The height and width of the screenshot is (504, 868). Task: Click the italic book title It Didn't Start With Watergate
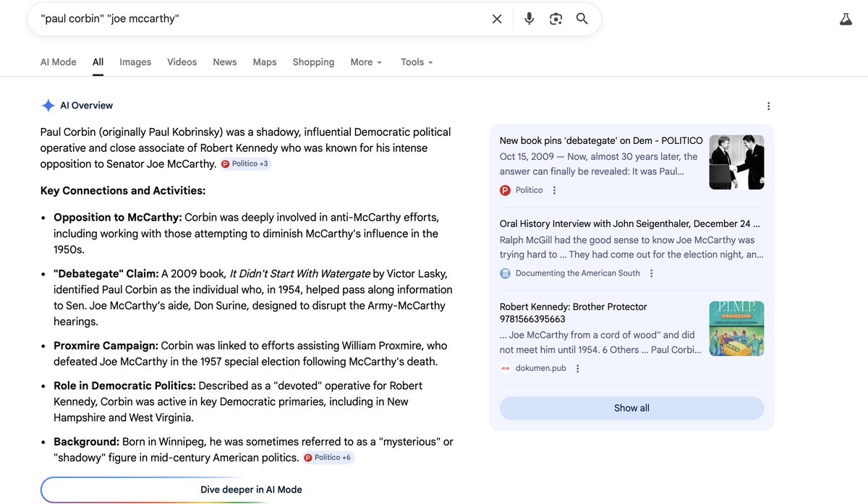click(299, 273)
